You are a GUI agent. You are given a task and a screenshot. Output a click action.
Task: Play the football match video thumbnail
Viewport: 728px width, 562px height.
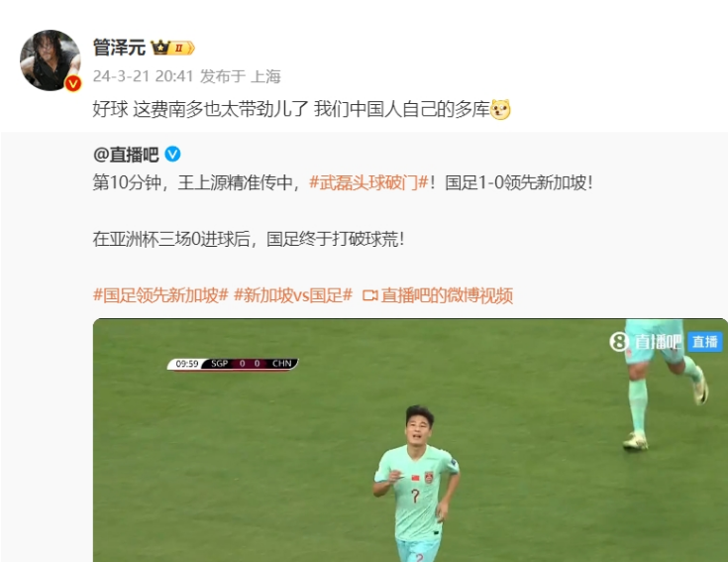tap(410, 440)
